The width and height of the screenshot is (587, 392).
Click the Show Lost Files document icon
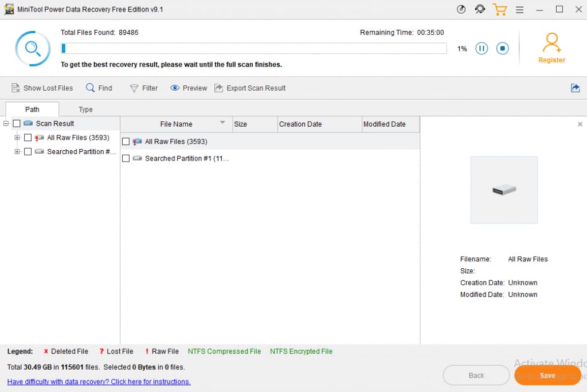click(15, 88)
